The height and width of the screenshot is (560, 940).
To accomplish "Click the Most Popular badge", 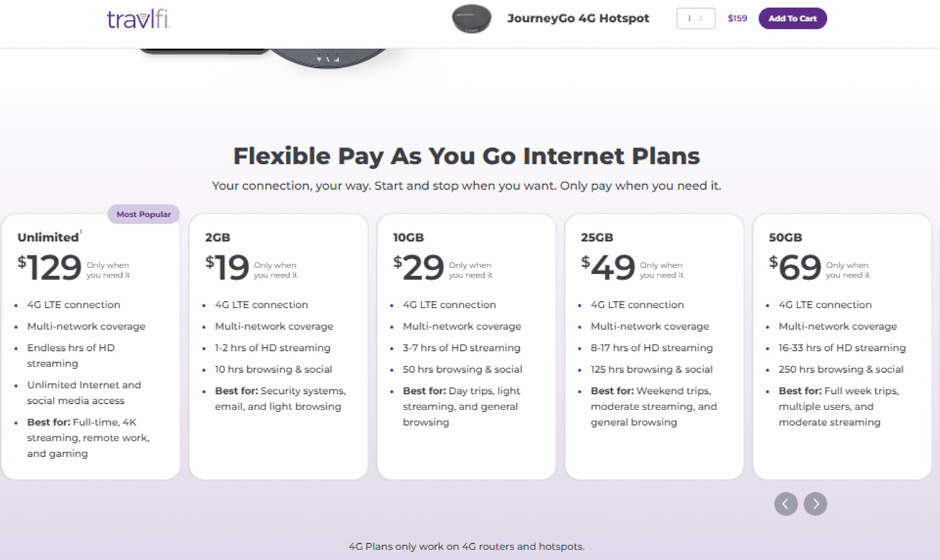I will 143,214.
